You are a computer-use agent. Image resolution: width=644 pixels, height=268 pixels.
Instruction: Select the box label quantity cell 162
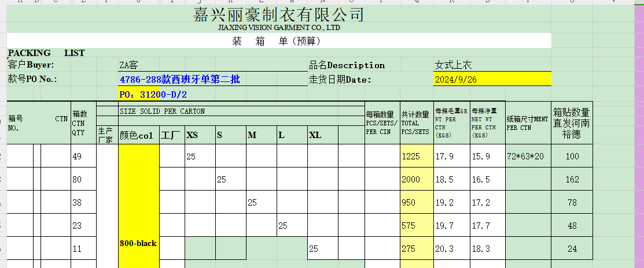[572, 180]
